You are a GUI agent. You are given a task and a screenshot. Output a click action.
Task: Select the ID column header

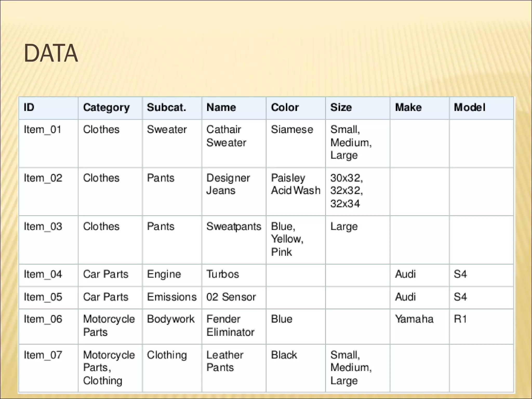(x=29, y=108)
